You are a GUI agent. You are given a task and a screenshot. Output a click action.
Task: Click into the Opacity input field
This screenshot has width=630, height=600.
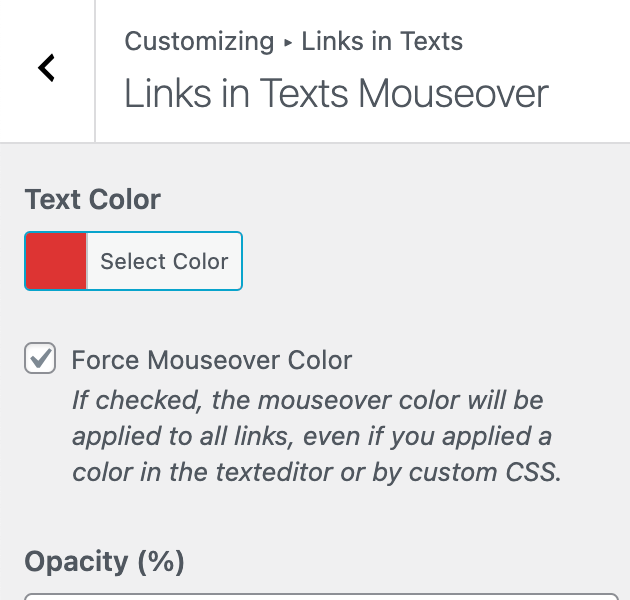(x=320, y=596)
